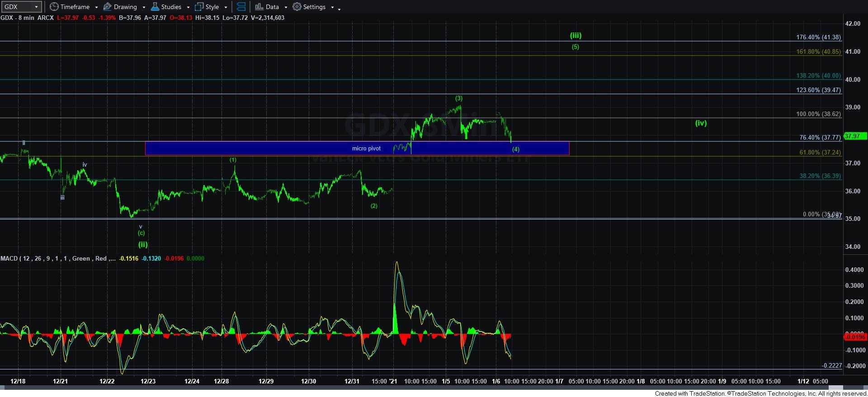Viewport: 868px width, 397px height.
Task: Click the Data bar chart icon
Action: click(259, 7)
